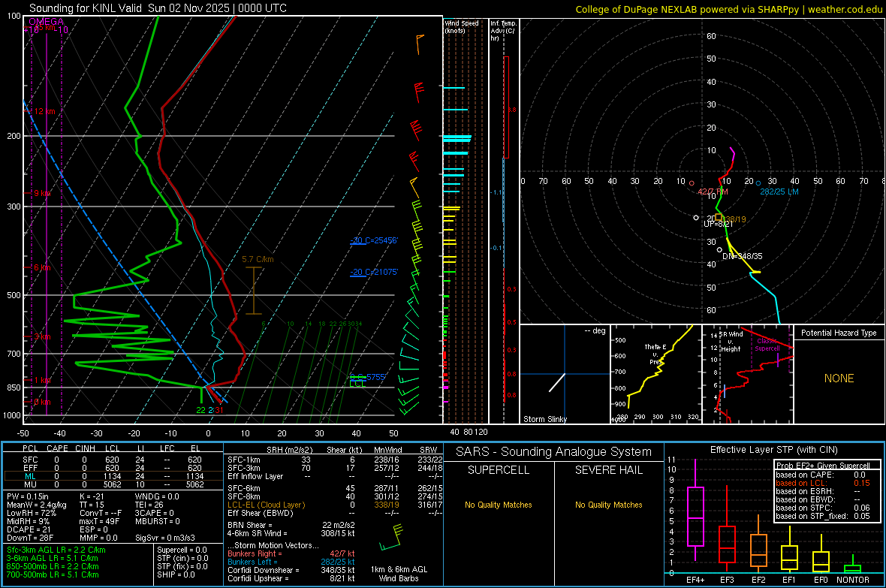886x588 pixels.
Task: Click the orange '338/19' hodograph label
Action: pyautogui.click(x=735, y=219)
